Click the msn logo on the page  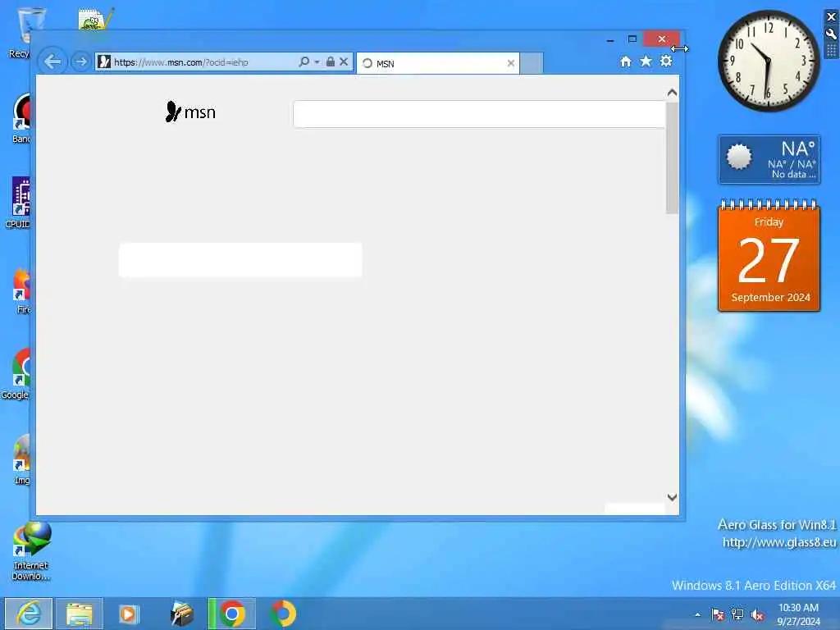pyautogui.click(x=190, y=112)
